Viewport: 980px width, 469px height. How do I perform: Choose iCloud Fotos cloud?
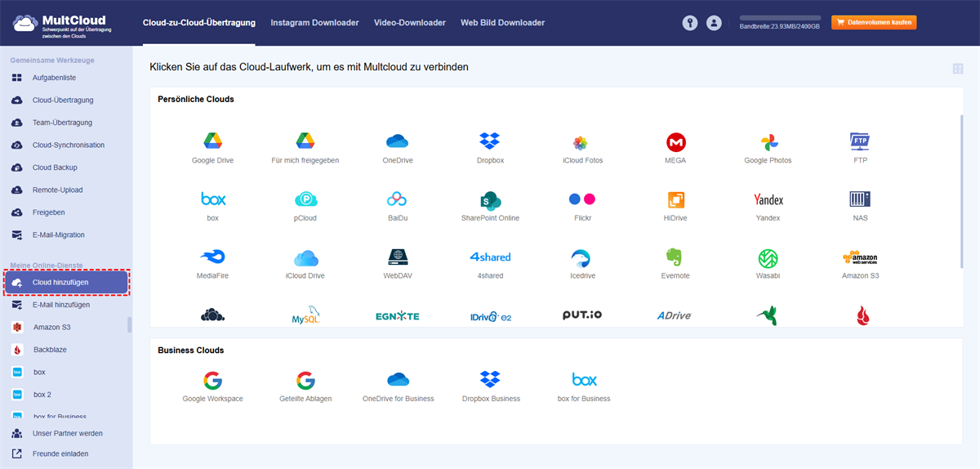pyautogui.click(x=581, y=142)
